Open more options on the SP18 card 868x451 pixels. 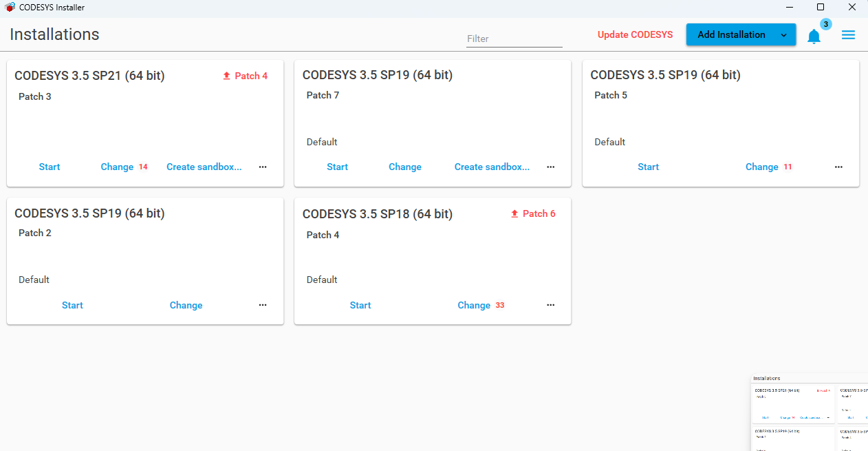[550, 305]
